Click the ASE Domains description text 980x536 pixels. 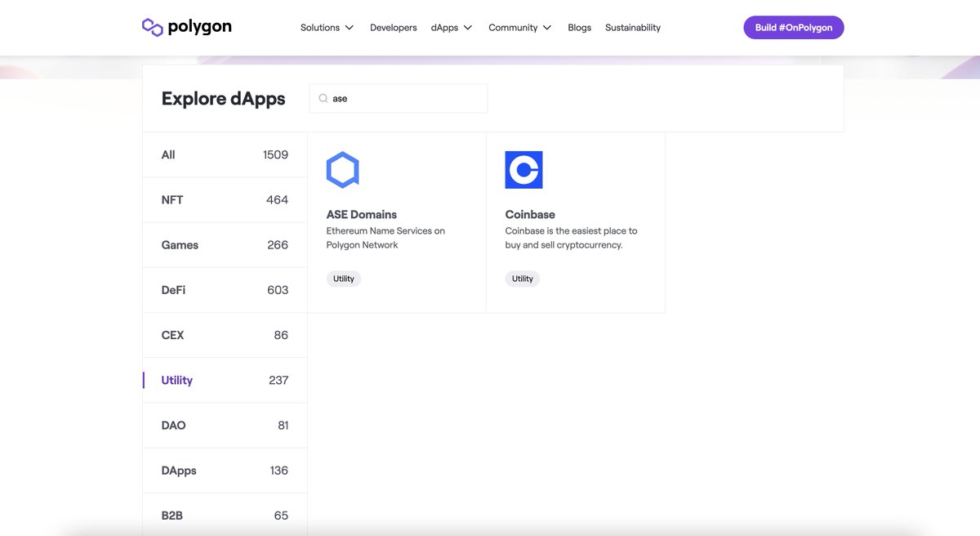pos(385,238)
